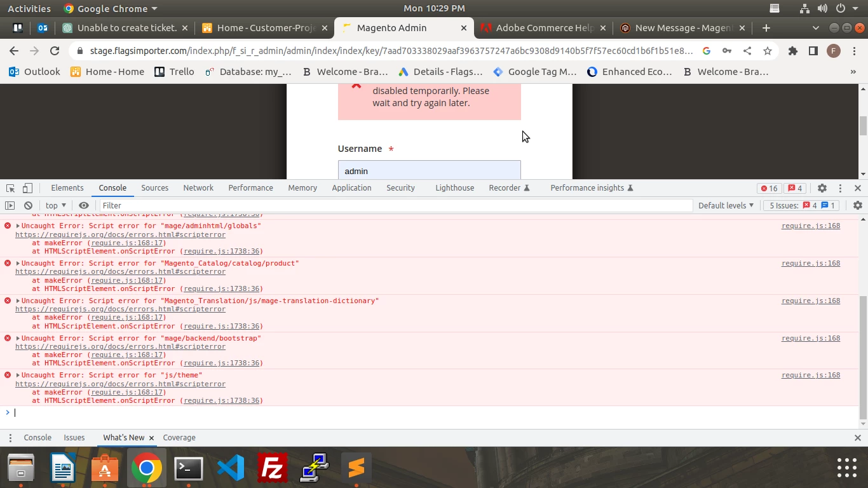Open drawer three-dot menu icon
This screenshot has width=868, height=488.
pyautogui.click(x=10, y=438)
